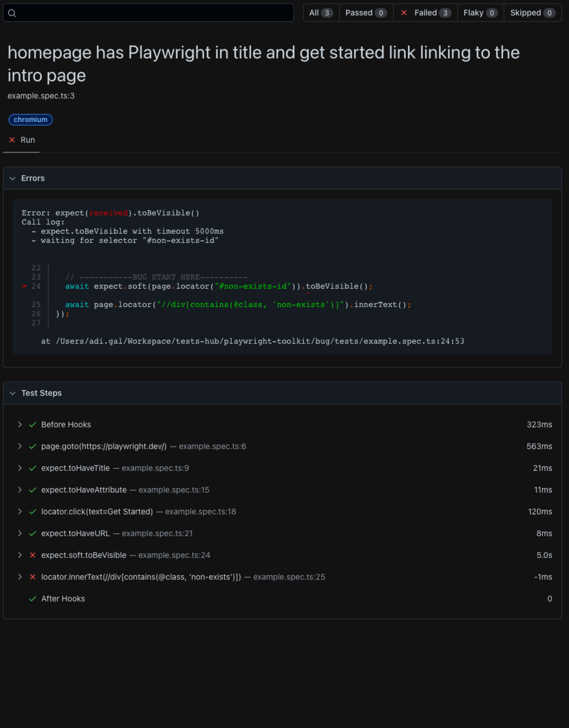The image size is (569, 728).
Task: Focus the test search input field
Action: 148,13
